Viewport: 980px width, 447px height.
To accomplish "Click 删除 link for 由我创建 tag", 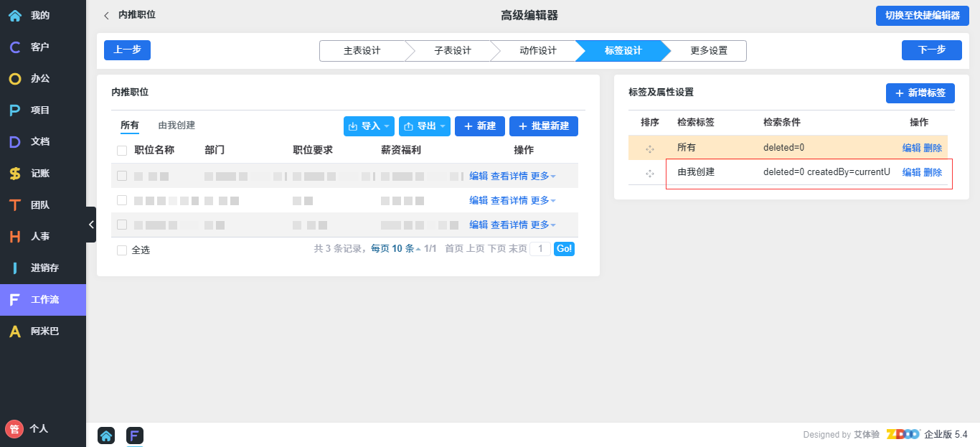I will tap(933, 172).
